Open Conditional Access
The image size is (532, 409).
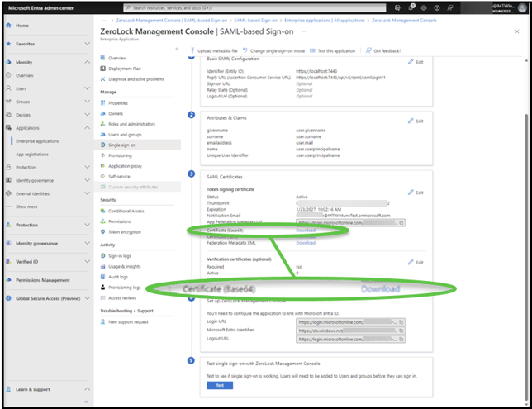click(126, 211)
